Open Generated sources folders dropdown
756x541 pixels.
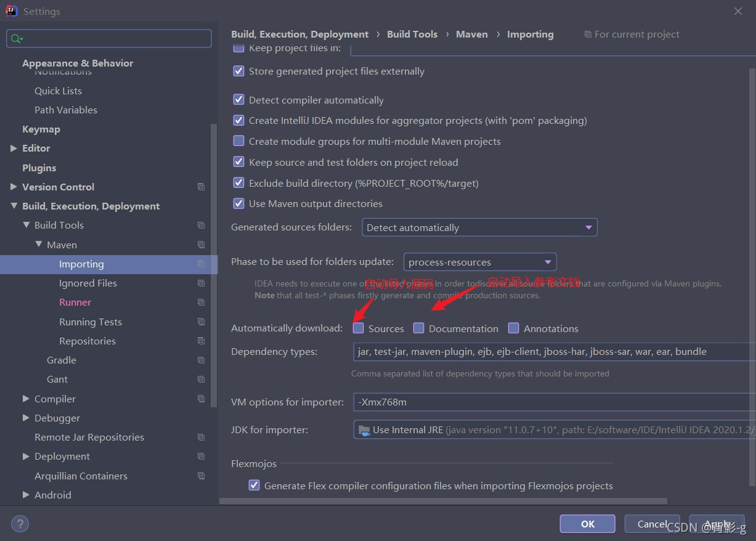click(479, 227)
